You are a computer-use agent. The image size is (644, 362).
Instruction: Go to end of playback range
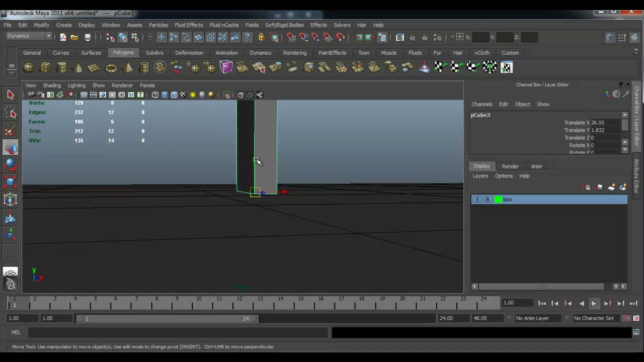(633, 304)
